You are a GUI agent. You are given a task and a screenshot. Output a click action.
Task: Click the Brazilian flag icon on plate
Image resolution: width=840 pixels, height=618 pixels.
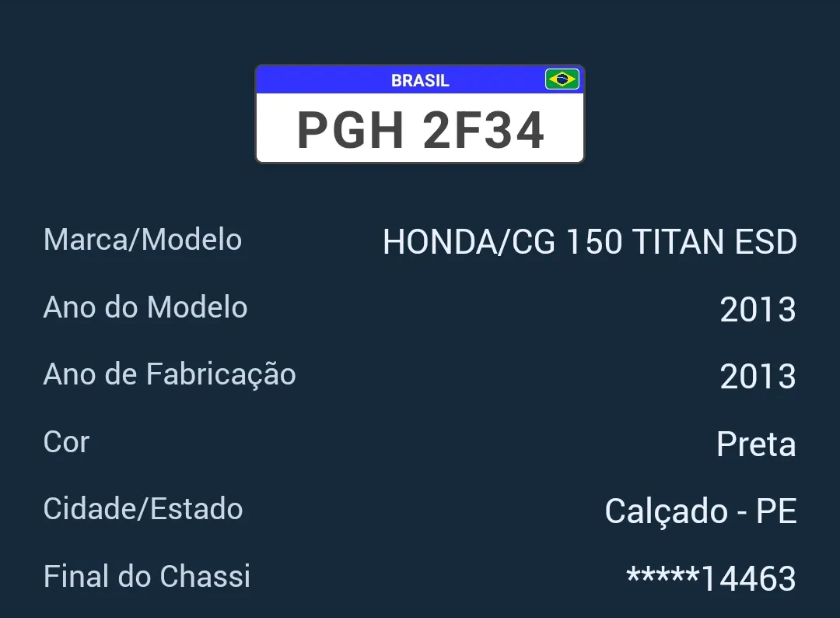(562, 79)
